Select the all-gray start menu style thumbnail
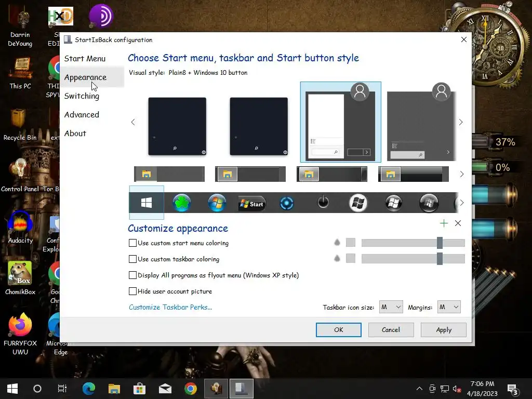This screenshot has width=532, height=399. pos(421,122)
